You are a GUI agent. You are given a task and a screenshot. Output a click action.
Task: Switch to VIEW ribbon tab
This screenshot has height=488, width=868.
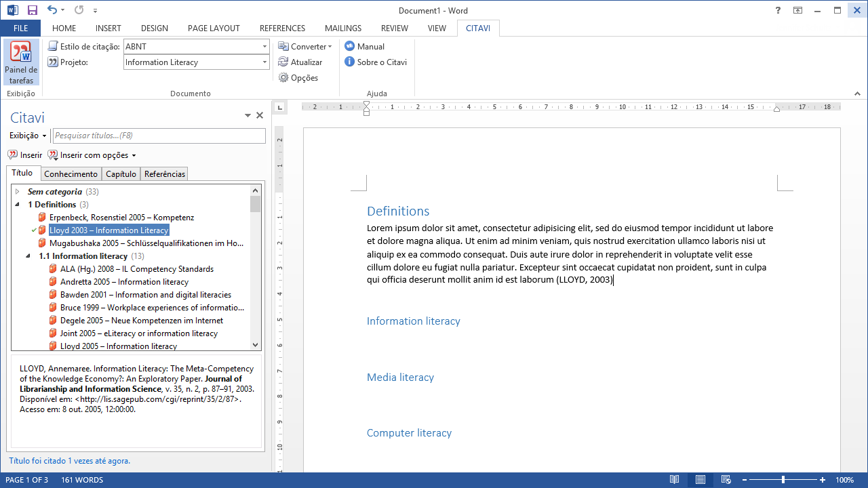point(437,28)
